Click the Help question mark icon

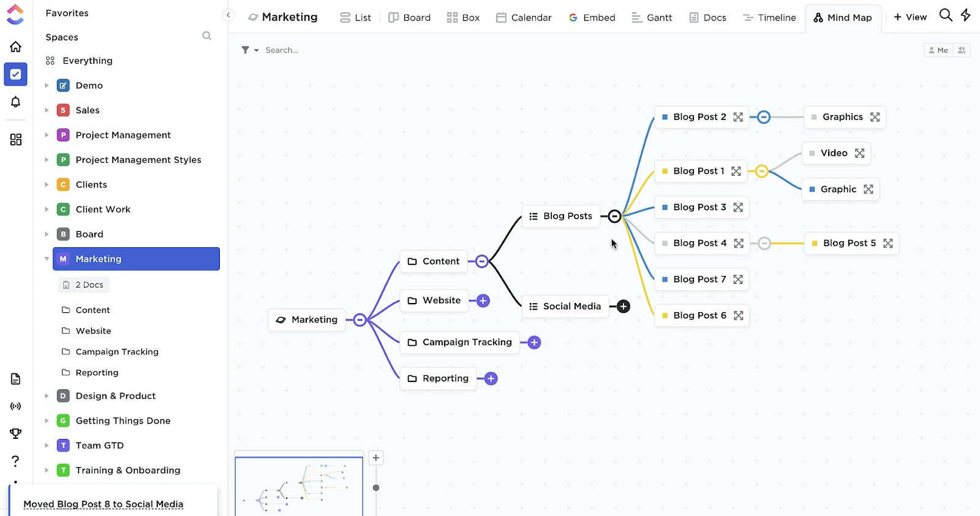(x=16, y=461)
